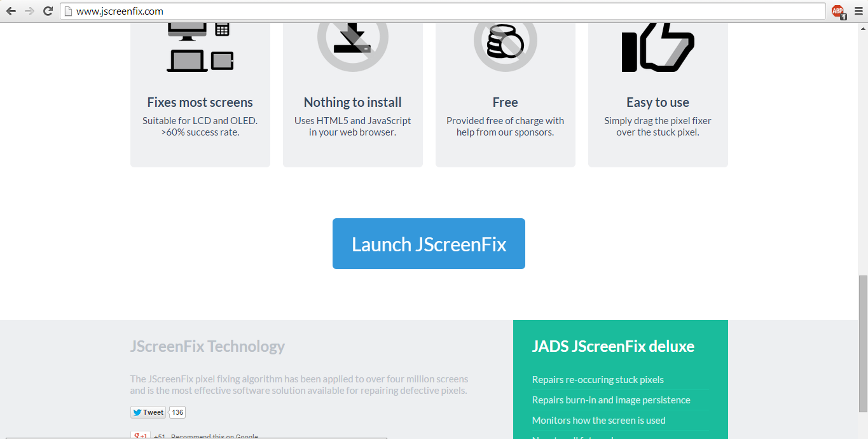The width and height of the screenshot is (868, 439).
Task: Click the 'JADS JScreenFix deluxe' heading
Action: [x=613, y=347]
